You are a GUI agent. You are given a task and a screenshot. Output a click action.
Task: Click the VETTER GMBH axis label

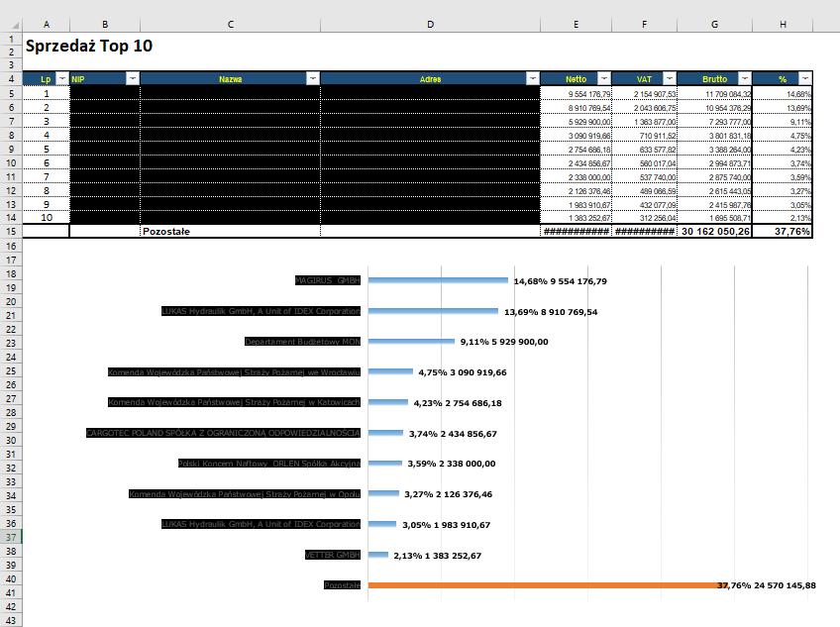333,555
